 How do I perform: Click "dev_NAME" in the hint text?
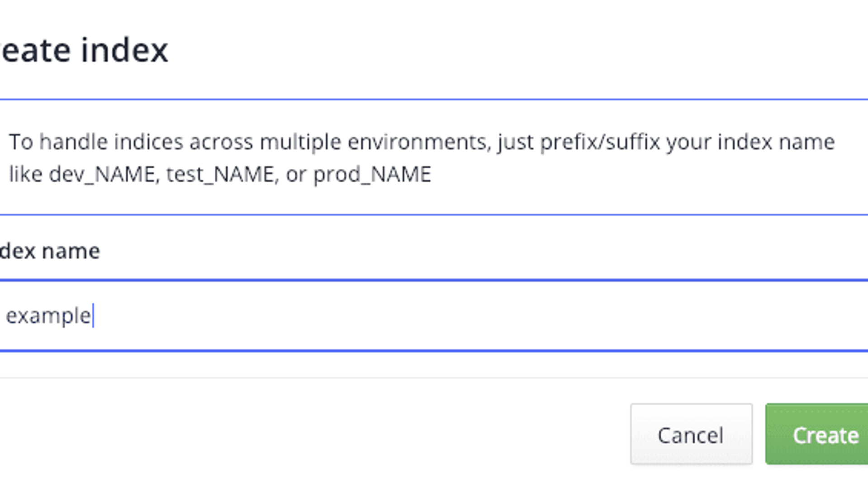tap(102, 174)
